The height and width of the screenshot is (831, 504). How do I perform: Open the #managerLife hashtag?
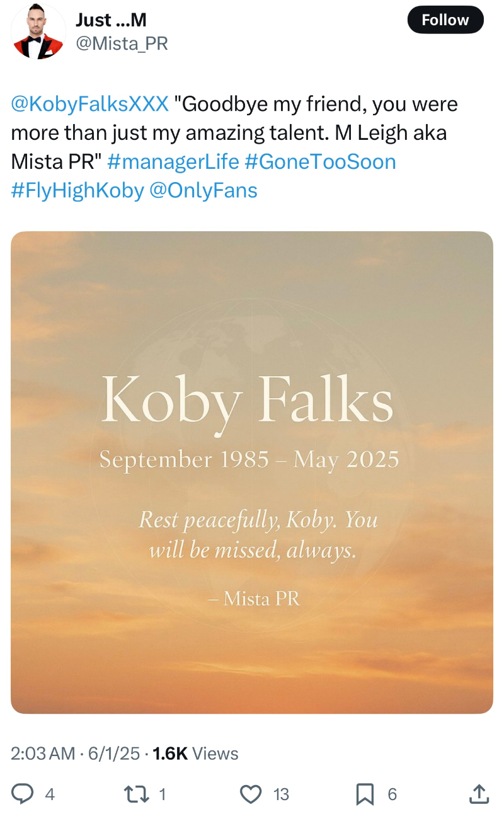pyautogui.click(x=173, y=162)
